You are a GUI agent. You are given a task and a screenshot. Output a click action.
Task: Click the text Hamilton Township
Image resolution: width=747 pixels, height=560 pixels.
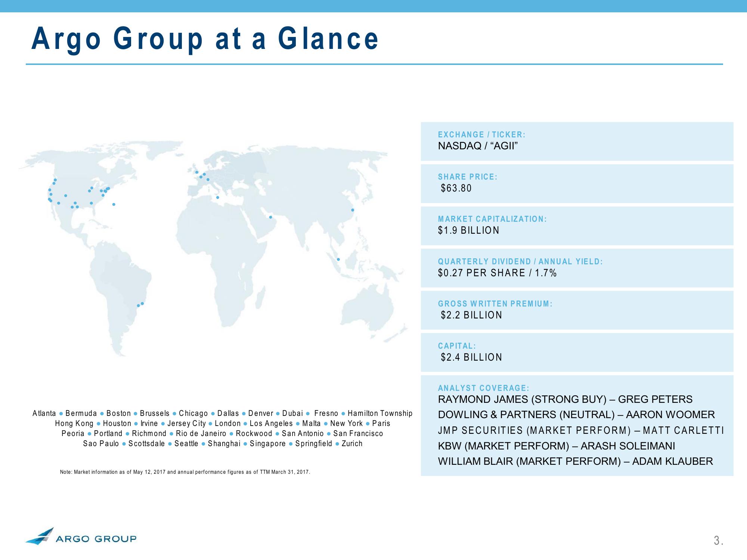click(x=380, y=413)
